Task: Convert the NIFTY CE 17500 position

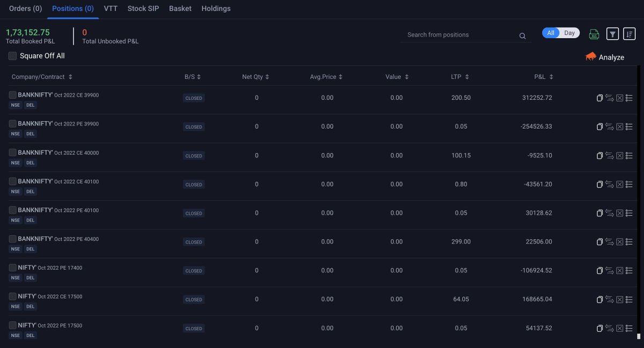Action: 610,300
